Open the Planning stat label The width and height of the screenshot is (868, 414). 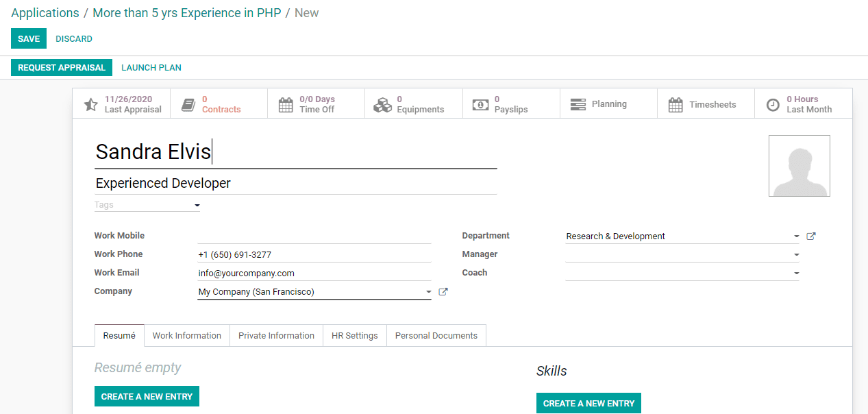[x=609, y=104]
